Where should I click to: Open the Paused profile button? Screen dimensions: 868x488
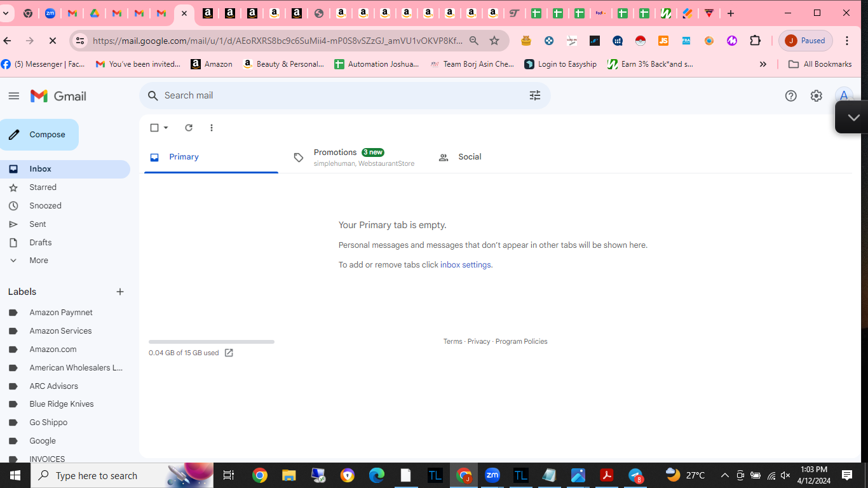tap(806, 41)
